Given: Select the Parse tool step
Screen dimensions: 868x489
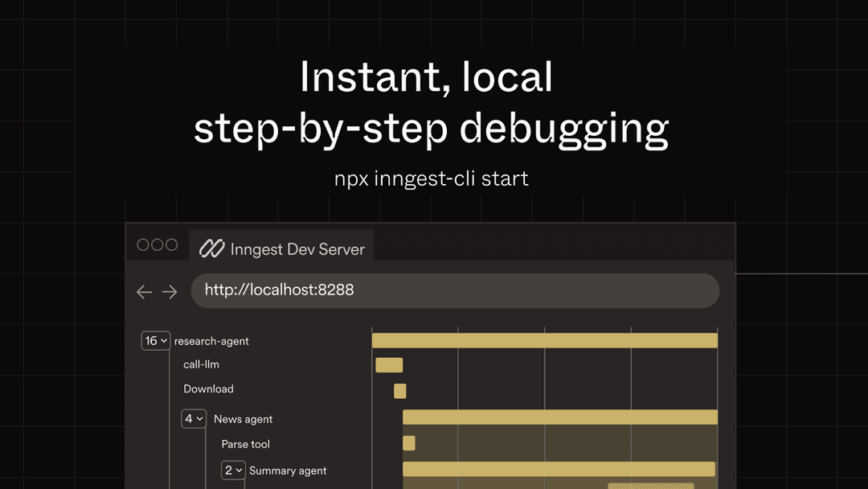Looking at the screenshot, I should [245, 444].
